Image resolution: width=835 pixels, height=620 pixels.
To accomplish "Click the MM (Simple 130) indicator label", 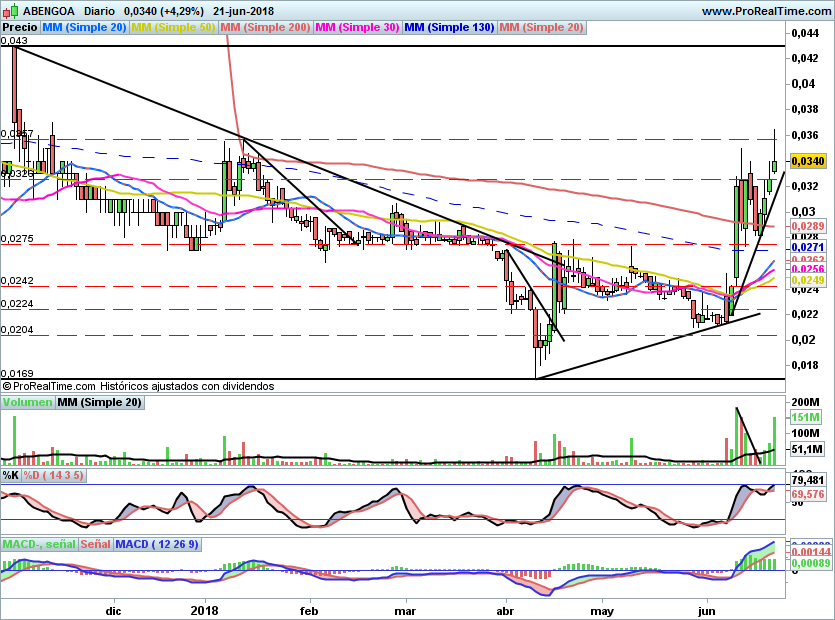I will click(449, 27).
